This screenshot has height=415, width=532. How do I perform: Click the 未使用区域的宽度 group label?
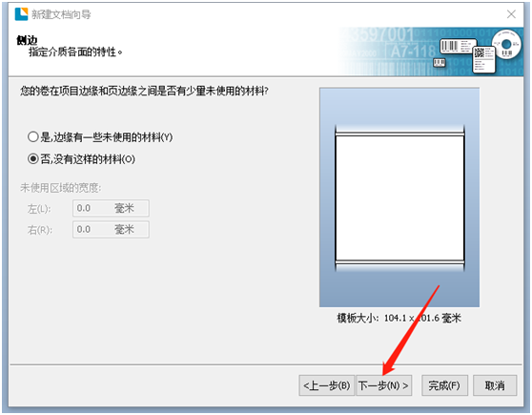(x=61, y=187)
